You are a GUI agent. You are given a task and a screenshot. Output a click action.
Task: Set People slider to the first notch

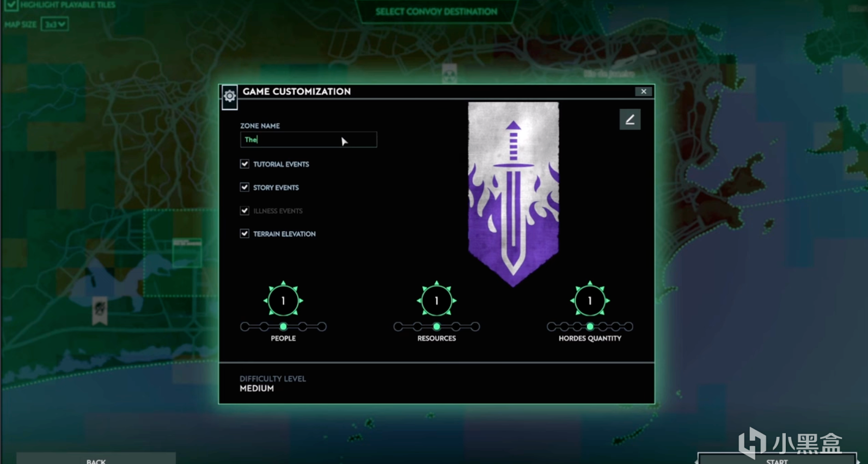[x=245, y=326]
